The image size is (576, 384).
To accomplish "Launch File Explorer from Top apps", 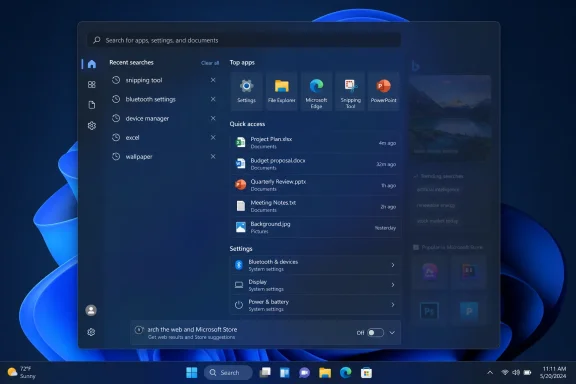I will [x=281, y=91].
